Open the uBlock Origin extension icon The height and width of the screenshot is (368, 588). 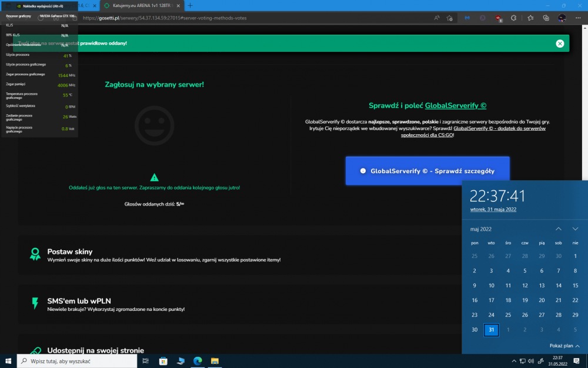point(498,18)
